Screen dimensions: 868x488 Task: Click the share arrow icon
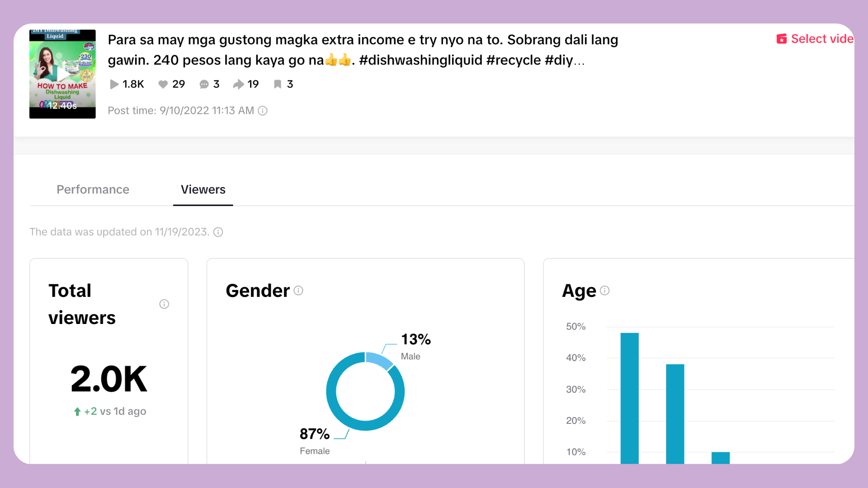(x=238, y=84)
